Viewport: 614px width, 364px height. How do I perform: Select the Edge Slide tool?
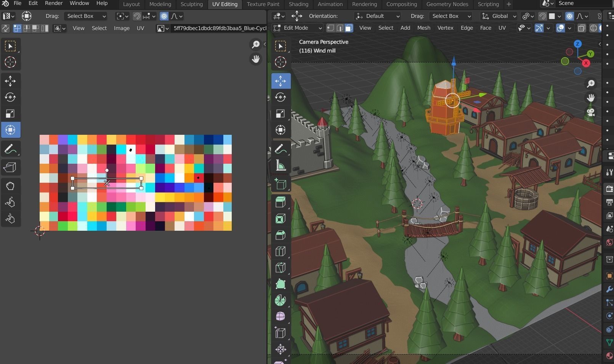point(281,333)
